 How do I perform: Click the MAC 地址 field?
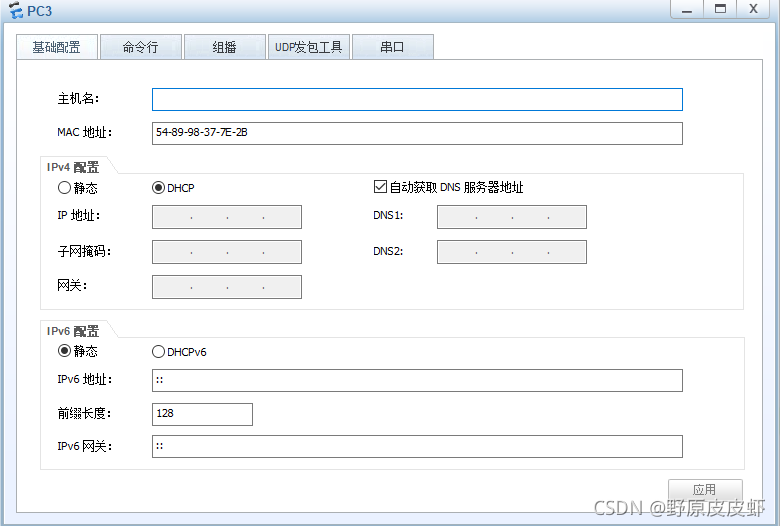[x=417, y=133]
